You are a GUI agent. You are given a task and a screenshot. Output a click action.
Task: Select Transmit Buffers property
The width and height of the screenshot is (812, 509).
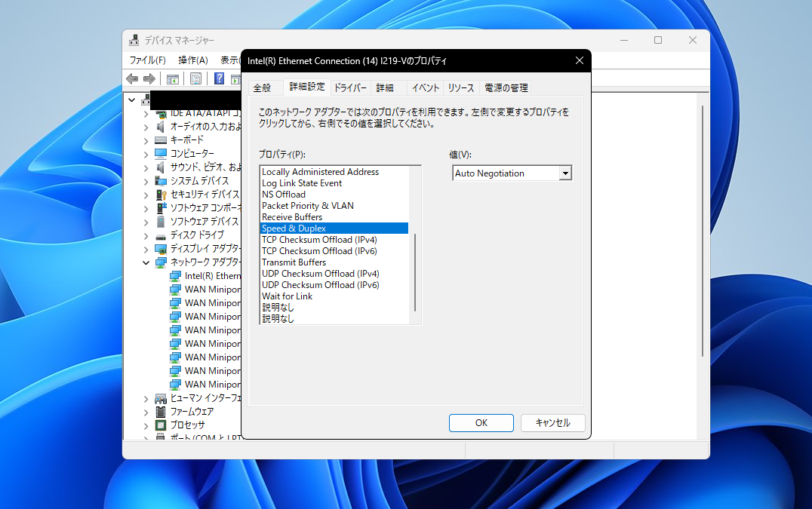334,262
